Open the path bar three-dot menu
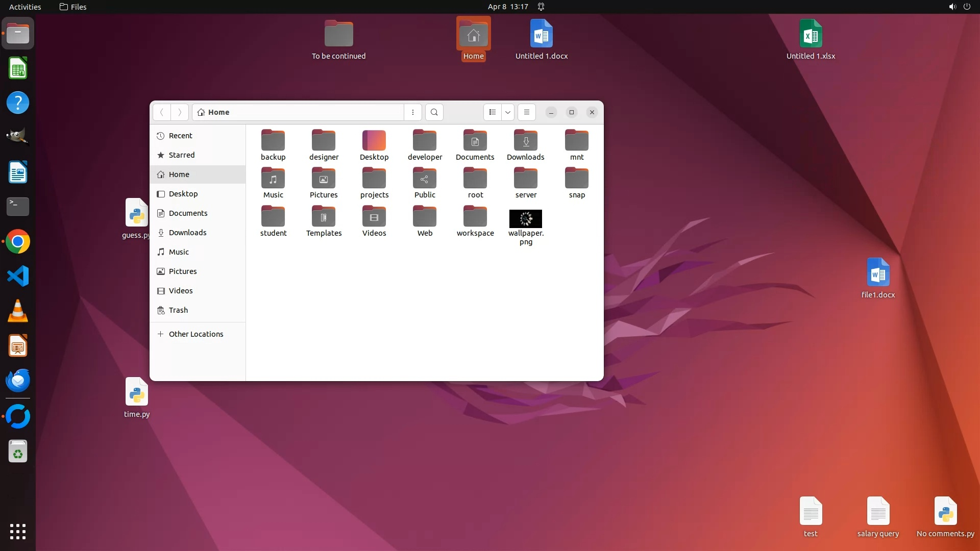980x551 pixels. (412, 112)
